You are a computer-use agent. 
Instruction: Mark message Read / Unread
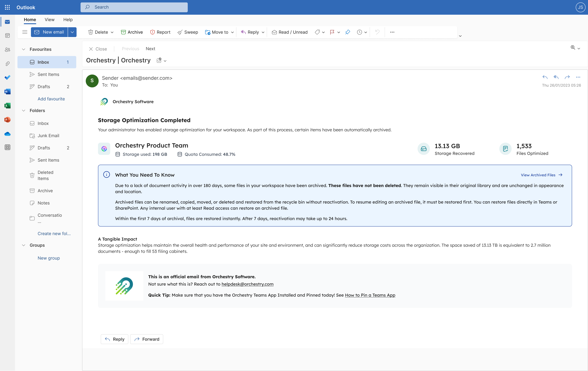290,32
